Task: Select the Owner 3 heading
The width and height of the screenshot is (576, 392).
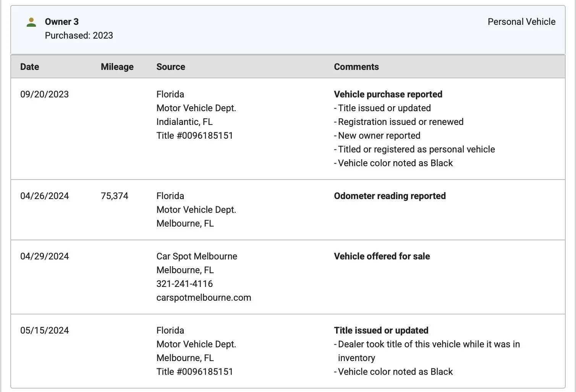Action: coord(61,22)
